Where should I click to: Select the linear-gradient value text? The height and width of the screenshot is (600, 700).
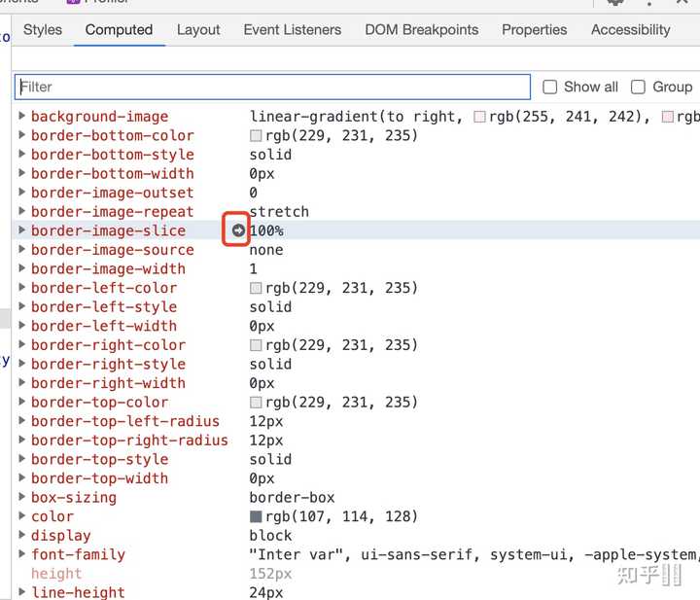pyautogui.click(x=356, y=117)
